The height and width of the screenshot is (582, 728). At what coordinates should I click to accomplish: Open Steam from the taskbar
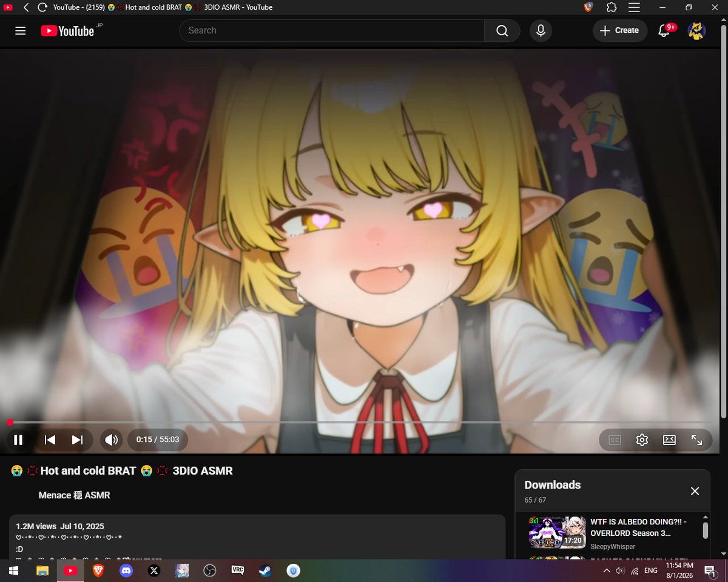point(265,570)
